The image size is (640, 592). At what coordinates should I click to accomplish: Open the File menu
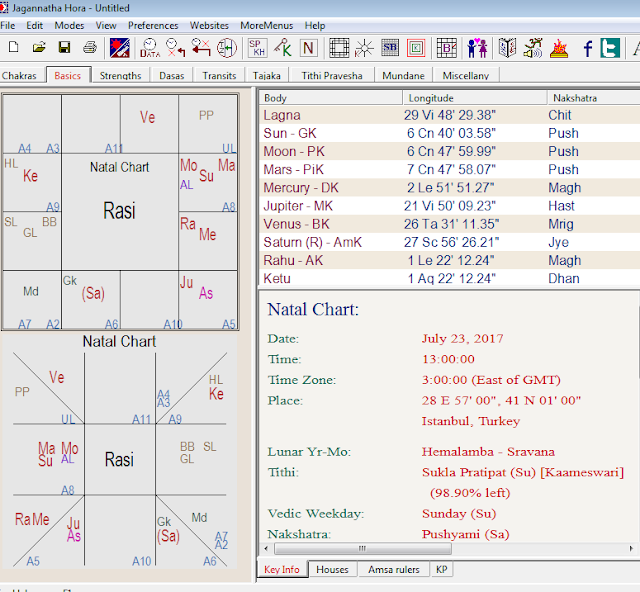pos(8,25)
